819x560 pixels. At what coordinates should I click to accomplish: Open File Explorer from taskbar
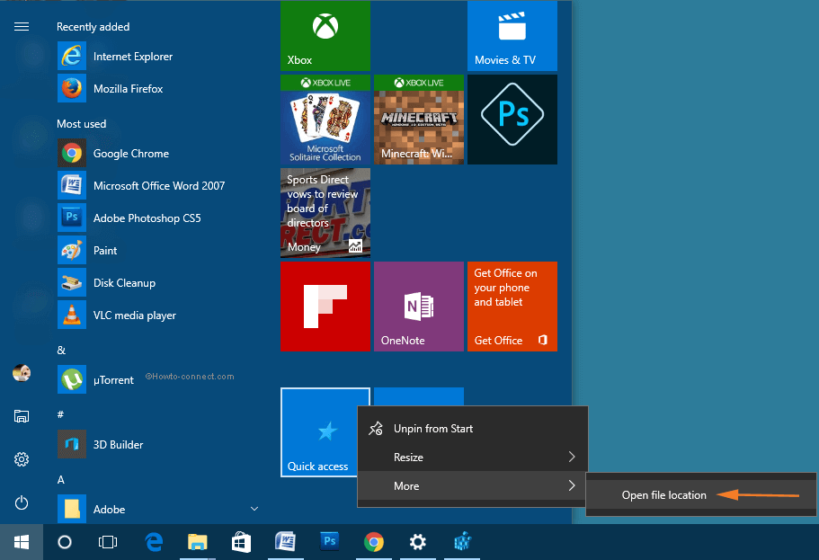click(197, 542)
